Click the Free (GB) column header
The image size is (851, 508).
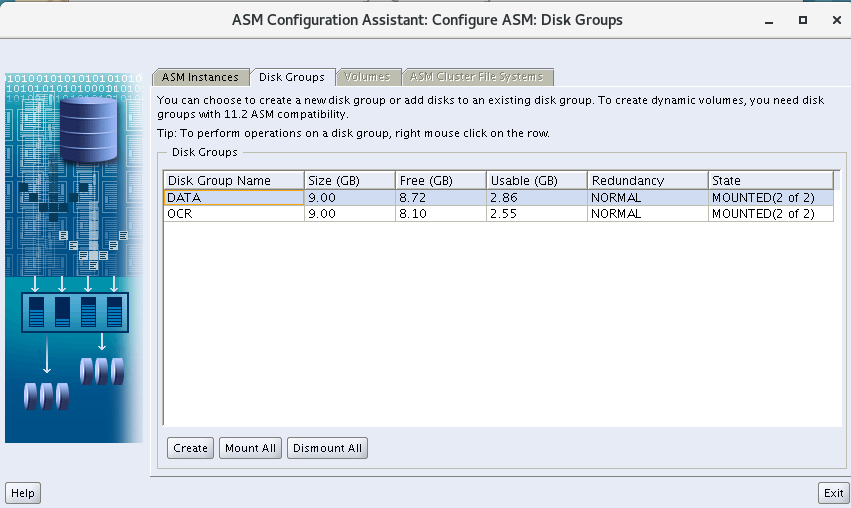(440, 181)
